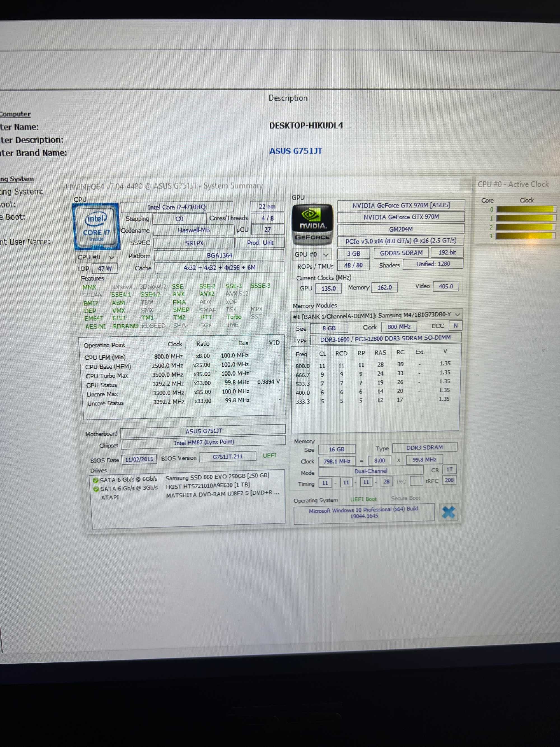Image resolution: width=560 pixels, height=747 pixels.
Task: Click the Video clock 405.0 field
Action: click(445, 286)
